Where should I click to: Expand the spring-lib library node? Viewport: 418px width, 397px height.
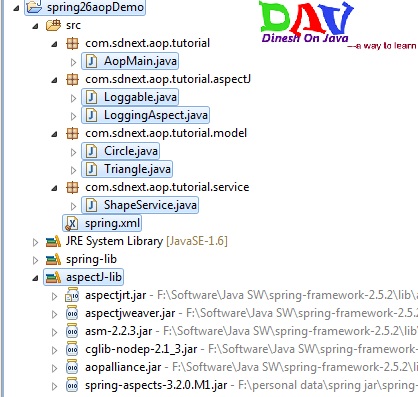click(35, 260)
